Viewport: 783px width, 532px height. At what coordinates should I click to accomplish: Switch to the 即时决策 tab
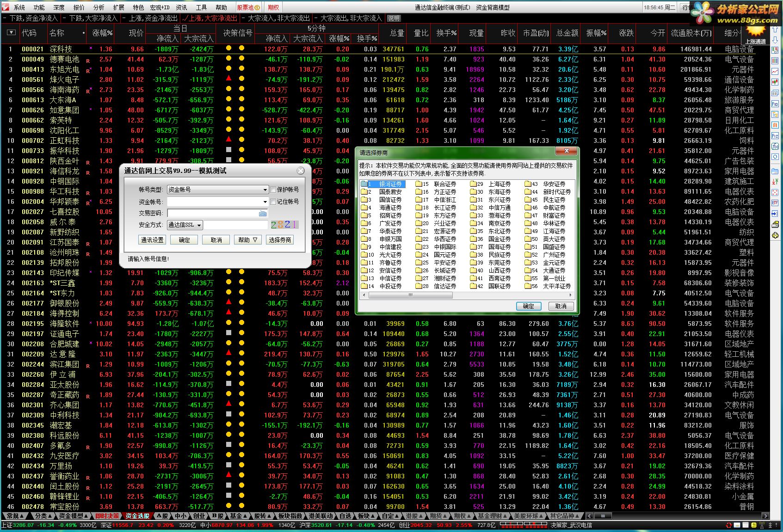(x=107, y=516)
